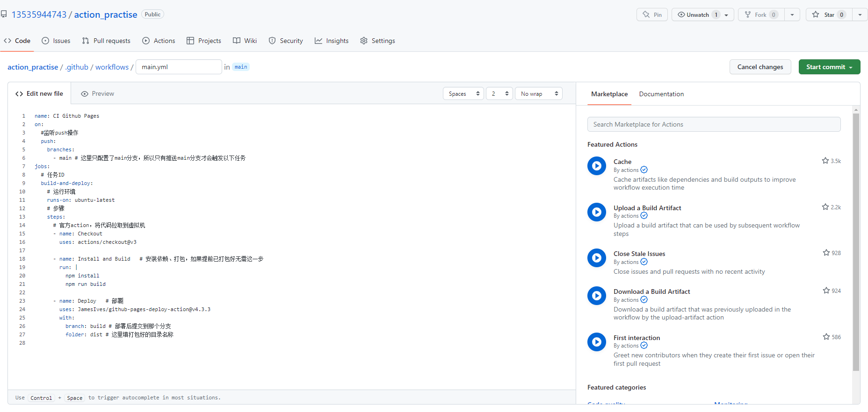This screenshot has height=412, width=868.
Task: Select the Edit new file tab
Action: [x=39, y=93]
